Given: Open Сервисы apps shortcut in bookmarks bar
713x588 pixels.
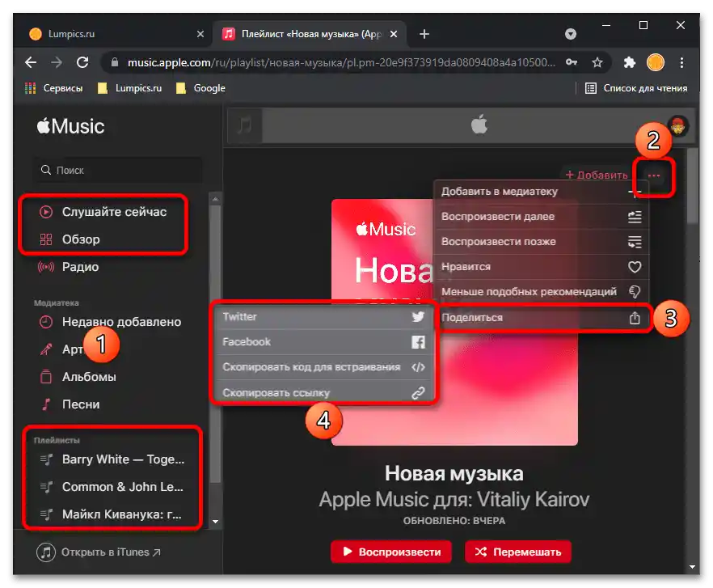Looking at the screenshot, I should coord(54,88).
